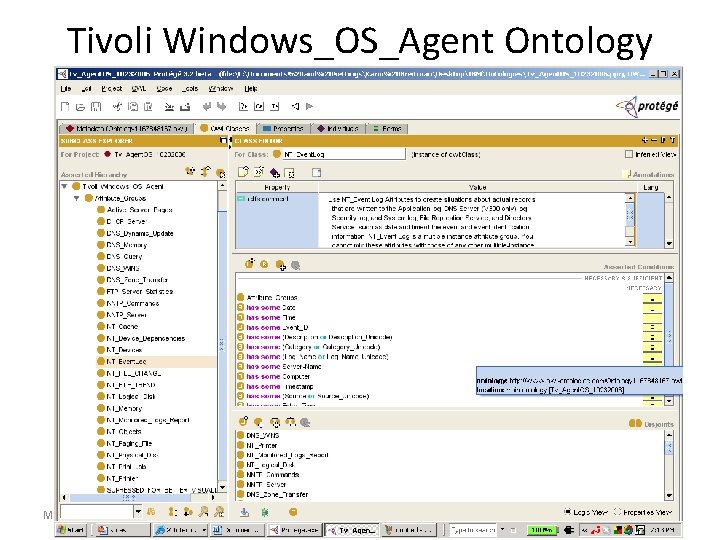Click Delete class icon in Subclass Explorer
The height and width of the screenshot is (540, 720).
(x=221, y=173)
